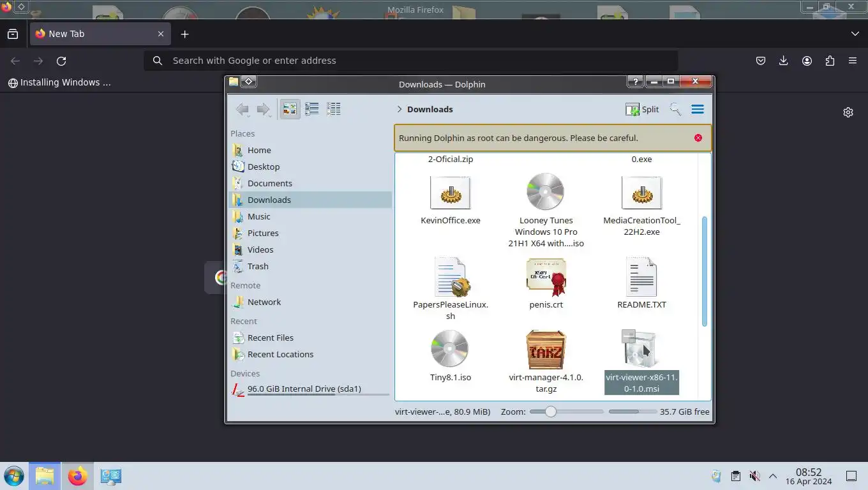Image resolution: width=868 pixels, height=490 pixels.
Task: Click the Firefox forward arrow
Action: click(x=38, y=61)
